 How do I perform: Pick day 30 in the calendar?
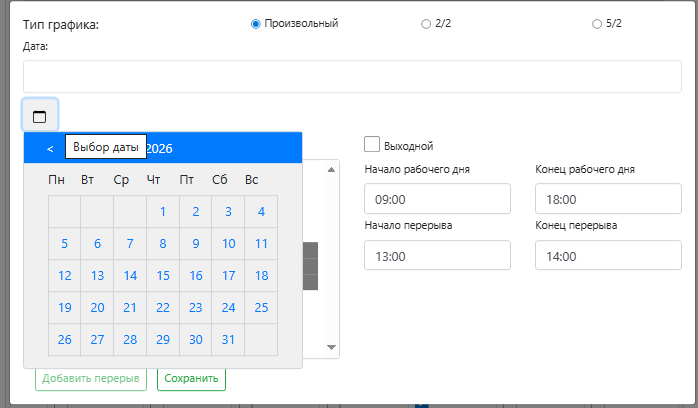click(x=196, y=339)
